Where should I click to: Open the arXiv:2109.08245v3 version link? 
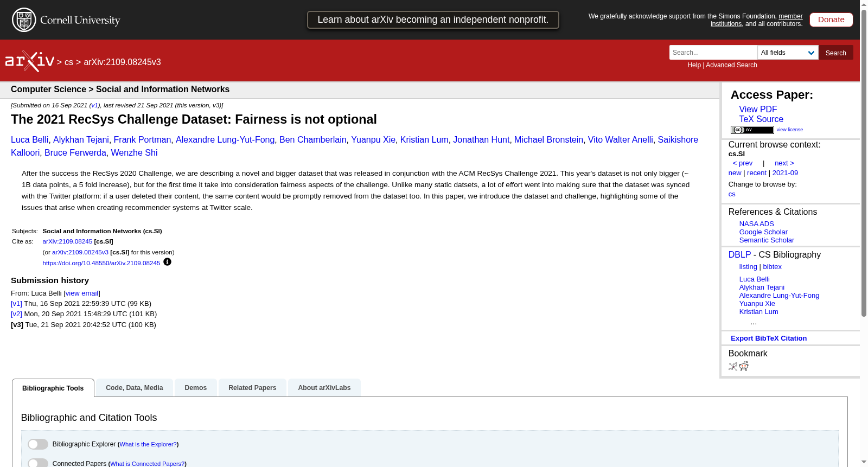click(x=80, y=252)
